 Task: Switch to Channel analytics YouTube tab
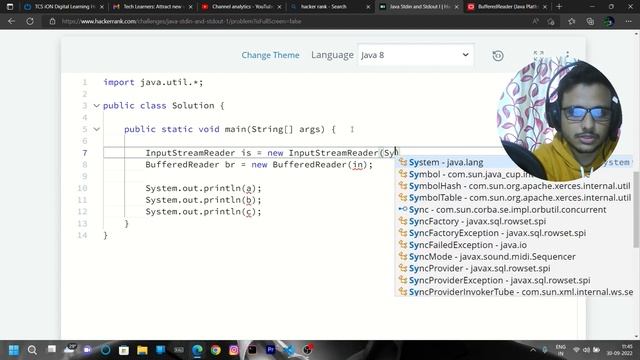[242, 7]
